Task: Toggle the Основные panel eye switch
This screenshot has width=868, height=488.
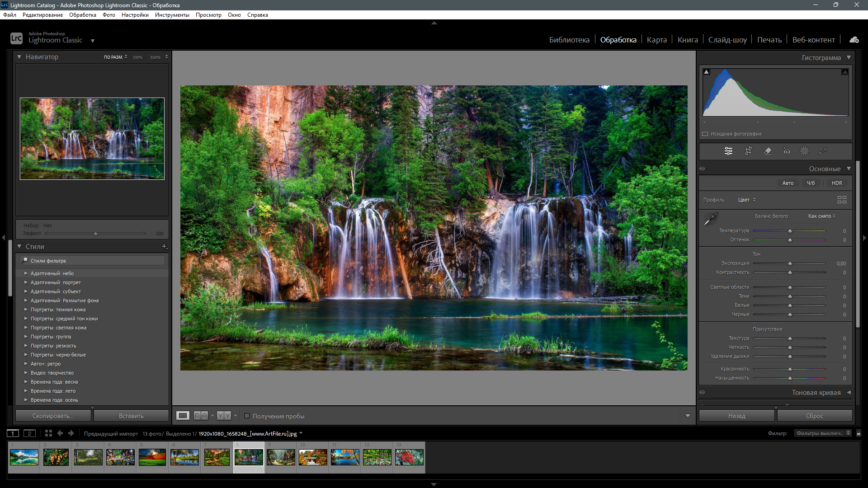Action: tap(702, 169)
